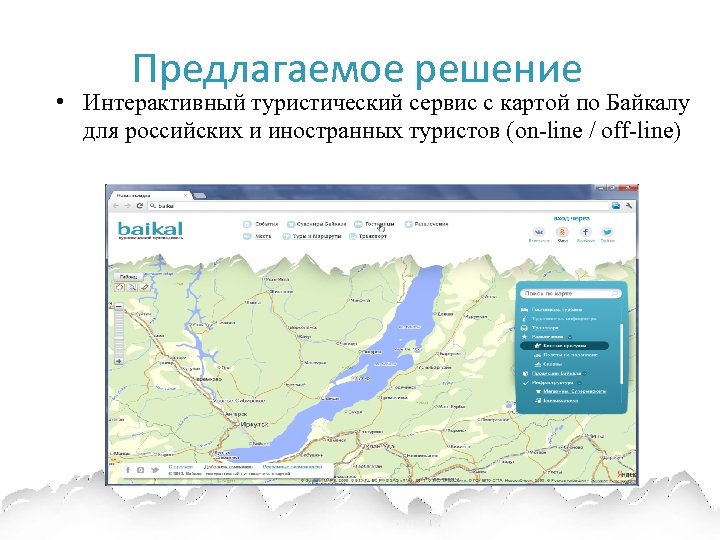Click the map zoom minus button
Image resolution: width=720 pixels, height=540 pixels.
[x=119, y=306]
